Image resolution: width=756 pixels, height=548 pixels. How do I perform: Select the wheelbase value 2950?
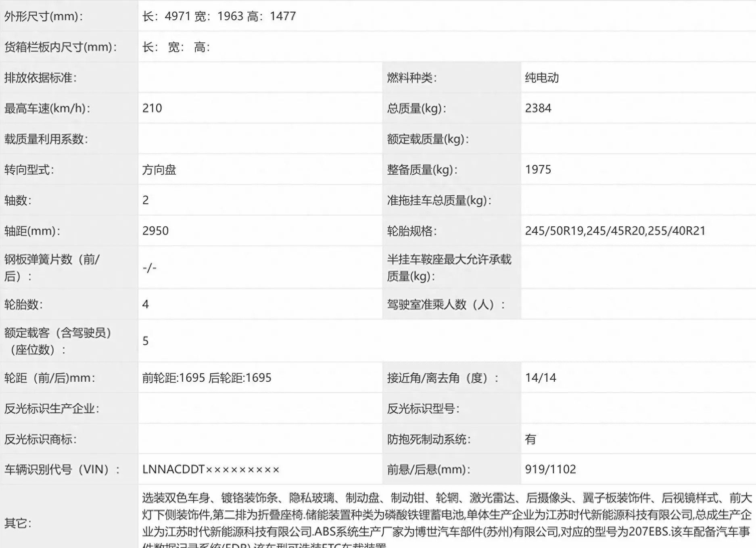pos(155,231)
